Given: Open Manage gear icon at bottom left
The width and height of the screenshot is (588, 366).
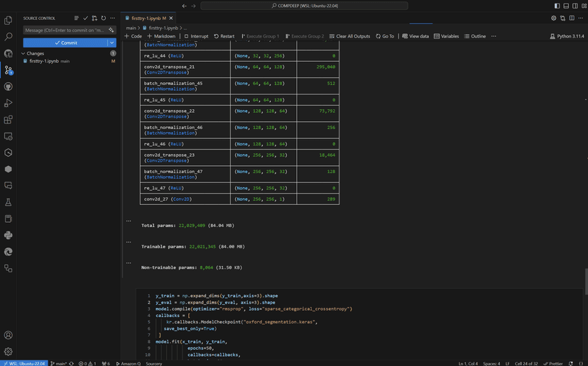Looking at the screenshot, I should pyautogui.click(x=9, y=351).
